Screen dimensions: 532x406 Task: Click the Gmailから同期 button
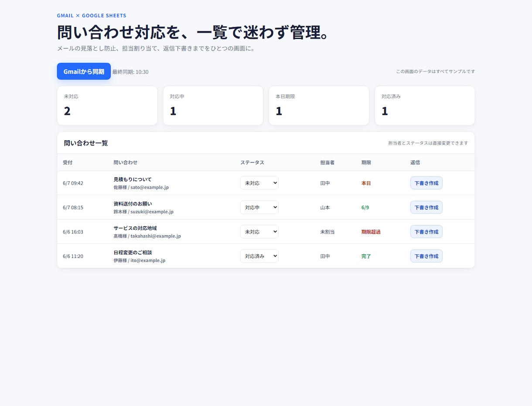(x=84, y=71)
